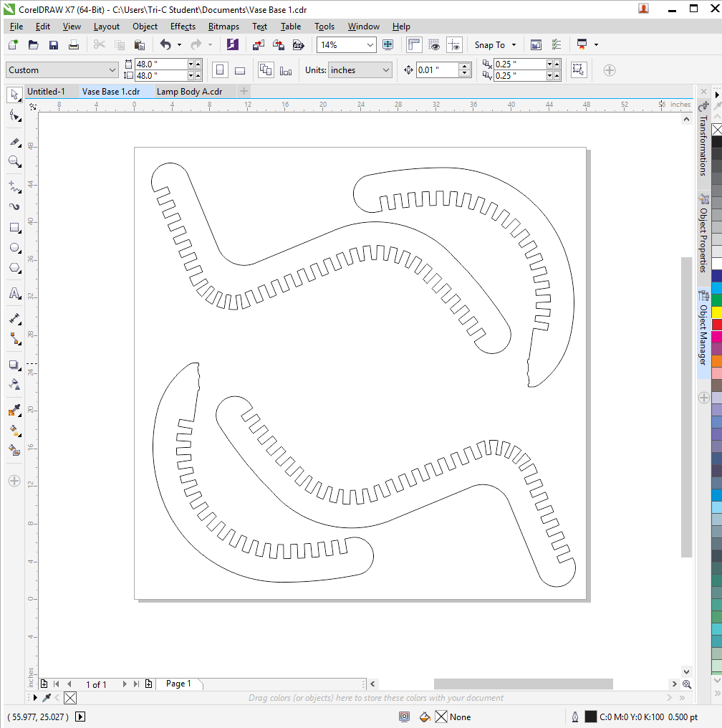722x728 pixels.
Task: Switch to Lamp Body A.cdr tab
Action: coord(189,92)
